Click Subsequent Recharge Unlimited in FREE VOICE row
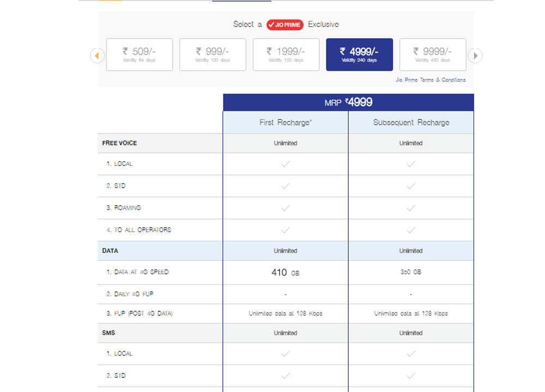Screen dimensions: 545x392 pos(411,143)
